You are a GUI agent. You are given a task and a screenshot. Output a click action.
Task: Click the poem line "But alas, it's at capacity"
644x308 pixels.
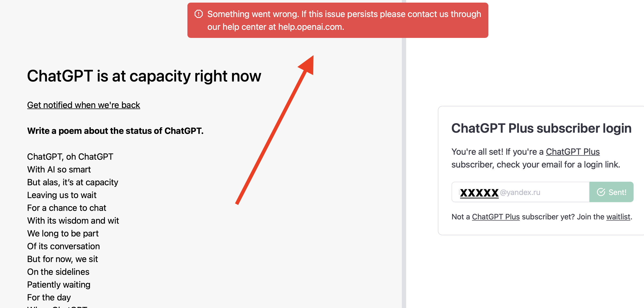[73, 182]
